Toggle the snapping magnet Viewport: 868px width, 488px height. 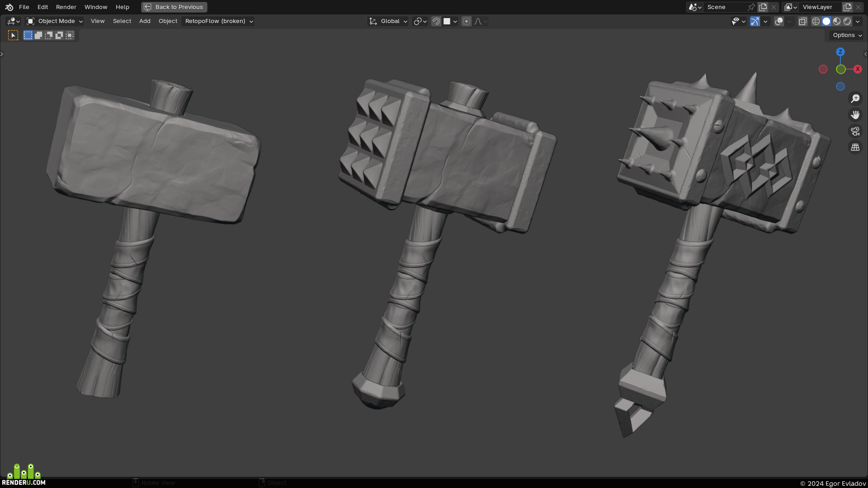[x=436, y=21]
